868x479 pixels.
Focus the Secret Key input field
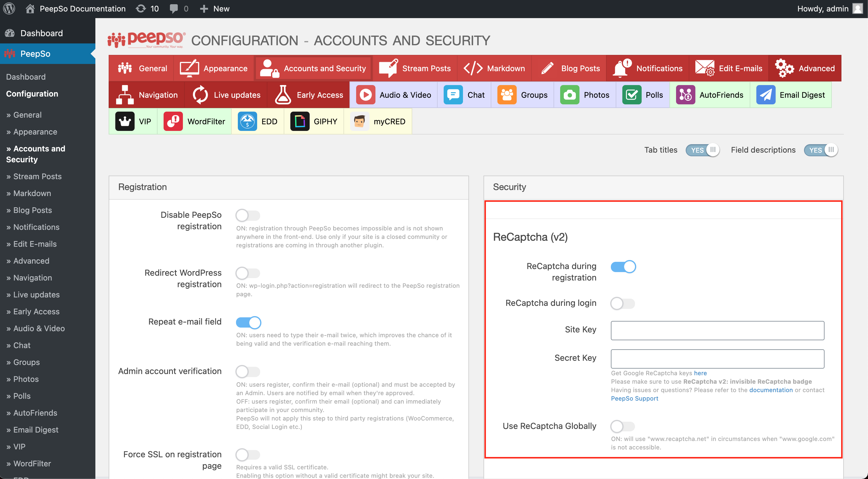tap(717, 359)
